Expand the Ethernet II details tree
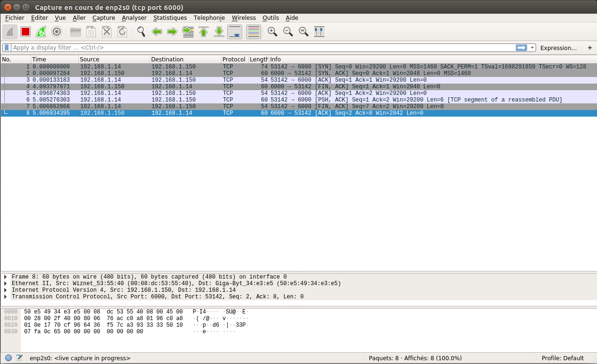Image resolution: width=597 pixels, height=364 pixels. click(6, 283)
